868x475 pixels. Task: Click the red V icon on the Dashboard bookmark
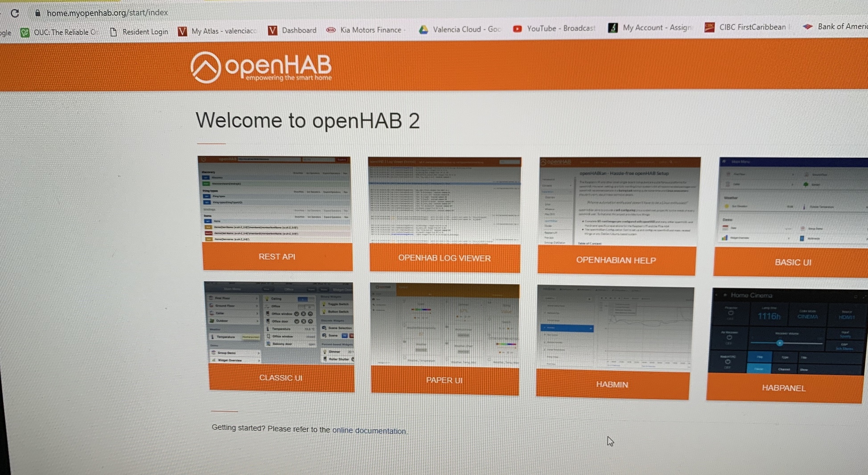point(272,31)
